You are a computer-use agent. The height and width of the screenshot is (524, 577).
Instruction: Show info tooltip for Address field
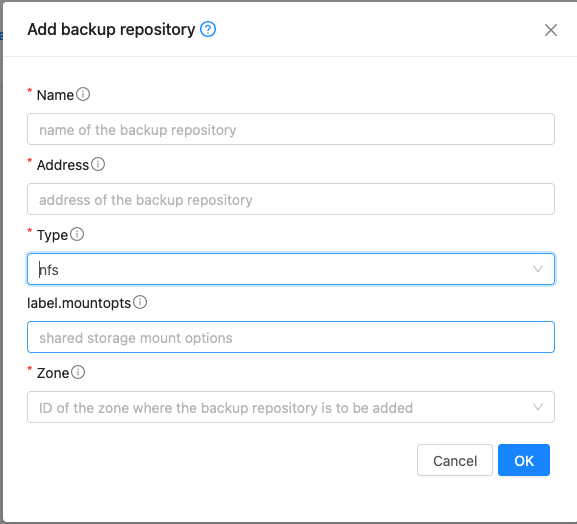[x=98, y=164]
